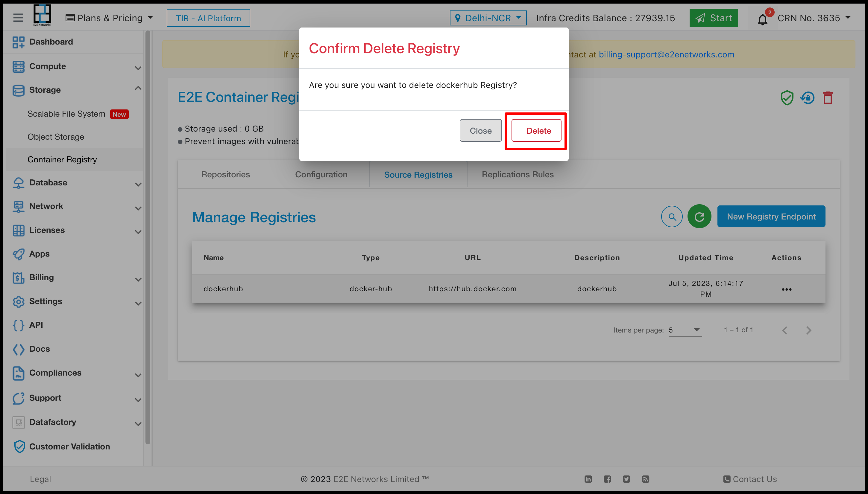Click the Storage sidebar icon
Screen dimensions: 868x494
click(18, 90)
